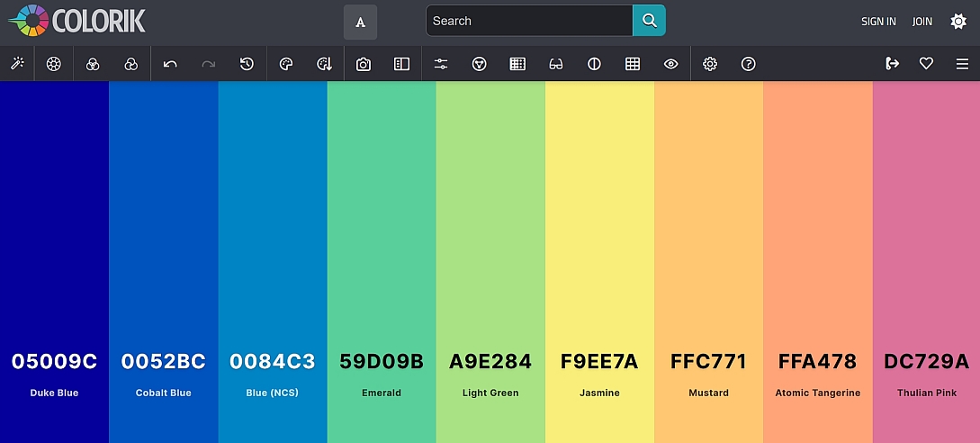The height and width of the screenshot is (443, 980).
Task: Click the export arrow icon
Action: click(893, 63)
